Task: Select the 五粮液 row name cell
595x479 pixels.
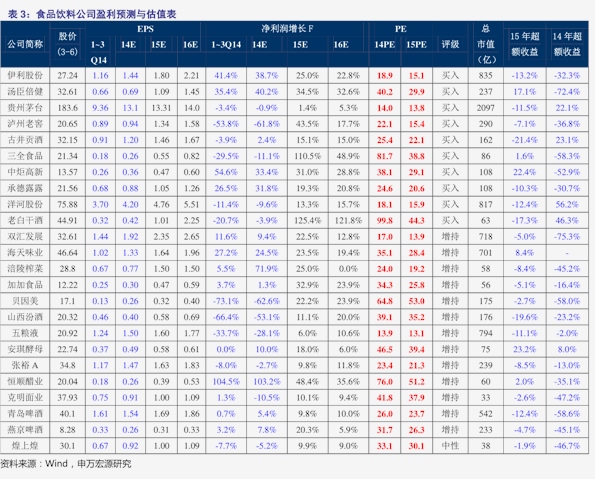Action: [25, 333]
